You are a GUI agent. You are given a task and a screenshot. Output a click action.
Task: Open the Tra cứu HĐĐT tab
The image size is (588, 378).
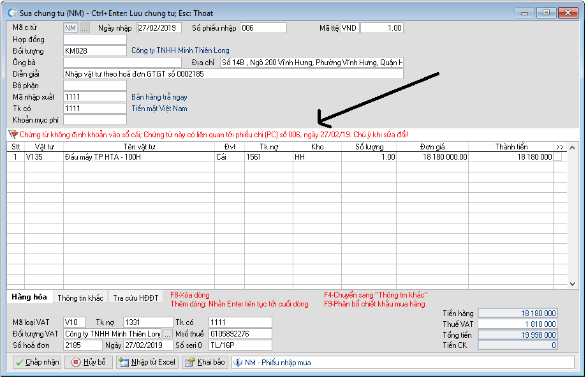click(136, 298)
